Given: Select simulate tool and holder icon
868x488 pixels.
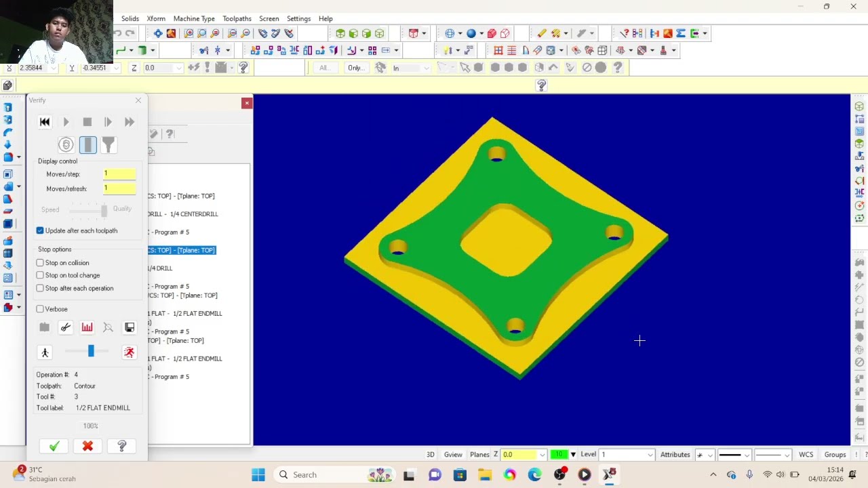Looking at the screenshot, I should click(108, 144).
